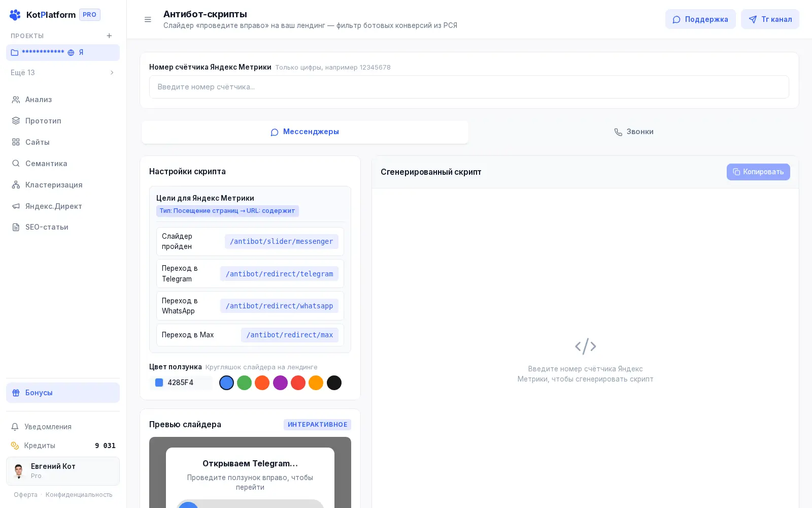Click the blue slider handle in preview

188,505
